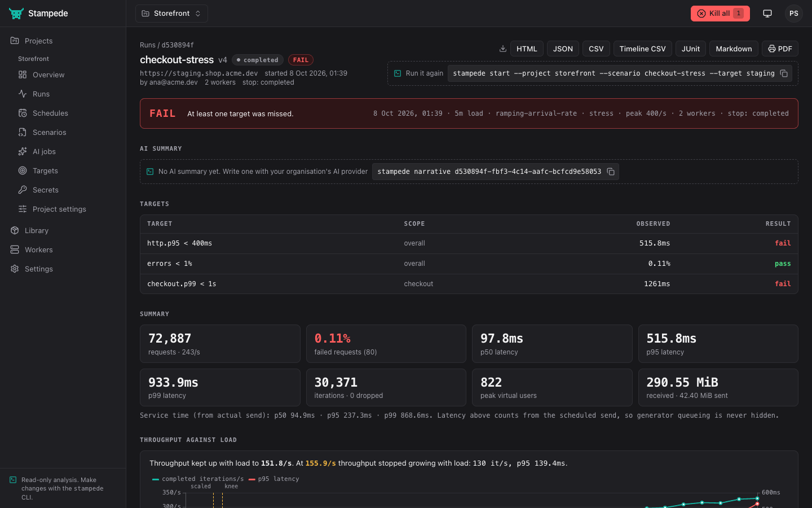Click the http.p95 < 400ms target row

[x=469, y=243]
